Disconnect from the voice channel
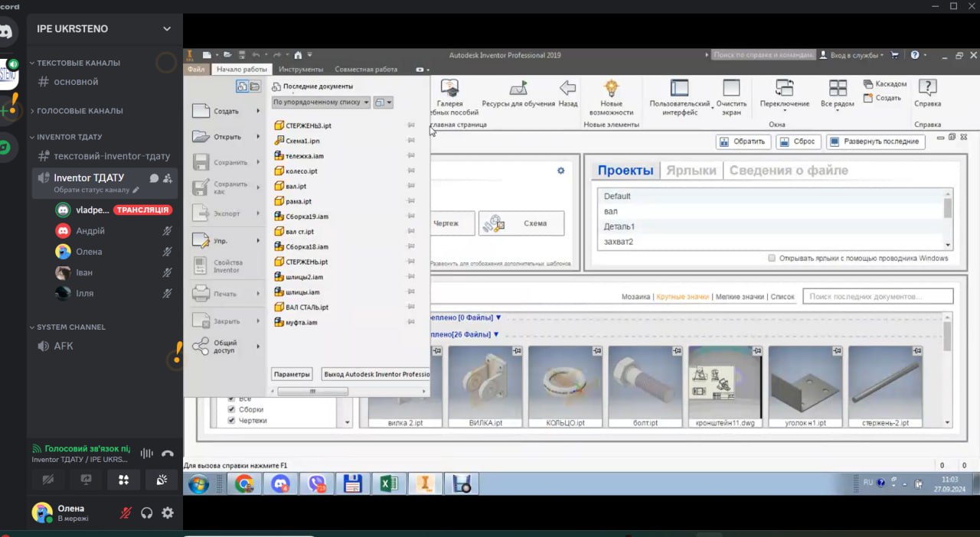The image size is (980, 537). pyautogui.click(x=168, y=454)
